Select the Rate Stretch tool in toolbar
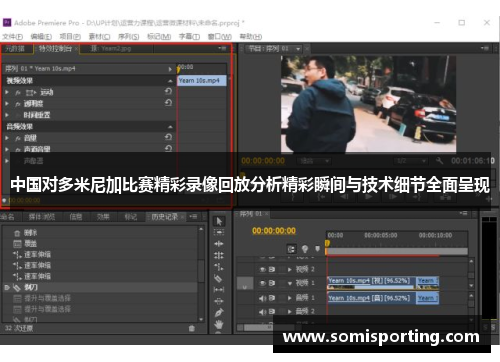Viewport: 500px width, 362px height. tap(219, 267)
